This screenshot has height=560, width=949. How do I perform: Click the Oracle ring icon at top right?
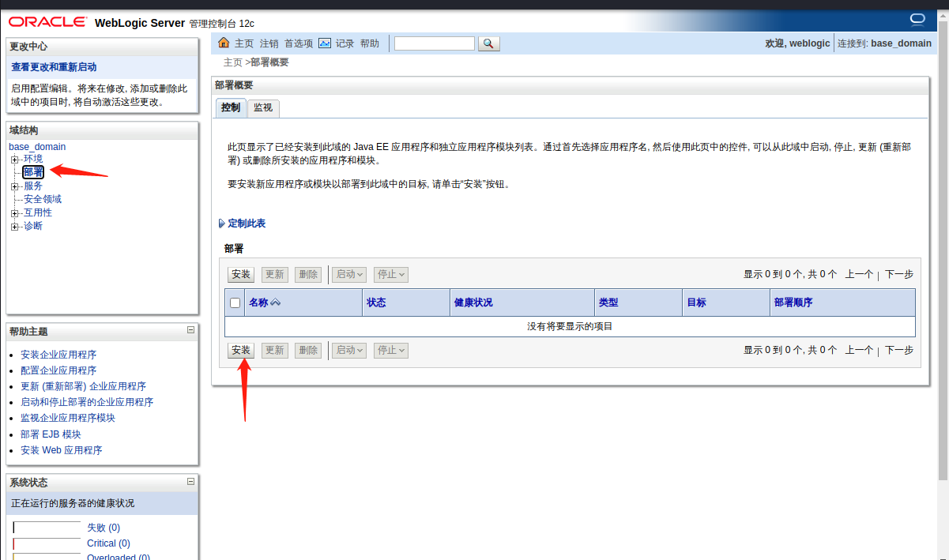(x=917, y=18)
